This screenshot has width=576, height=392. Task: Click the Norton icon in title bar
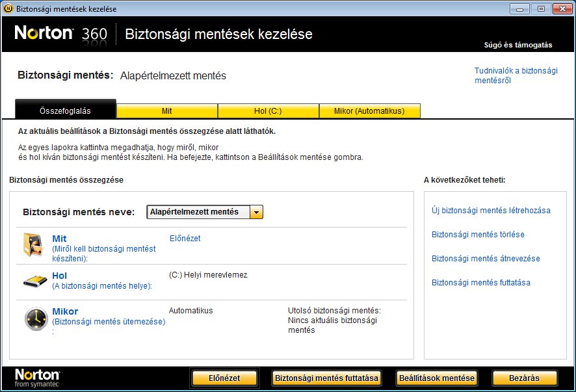[7, 9]
